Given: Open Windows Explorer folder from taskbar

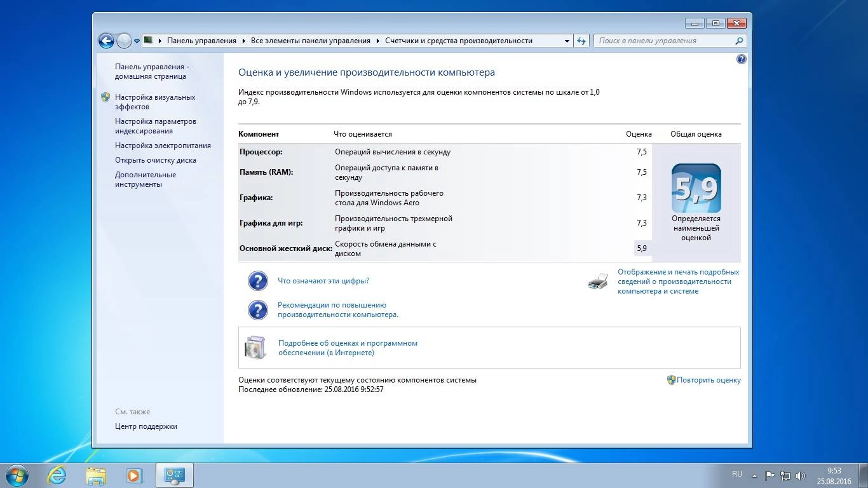Looking at the screenshot, I should coord(96,475).
